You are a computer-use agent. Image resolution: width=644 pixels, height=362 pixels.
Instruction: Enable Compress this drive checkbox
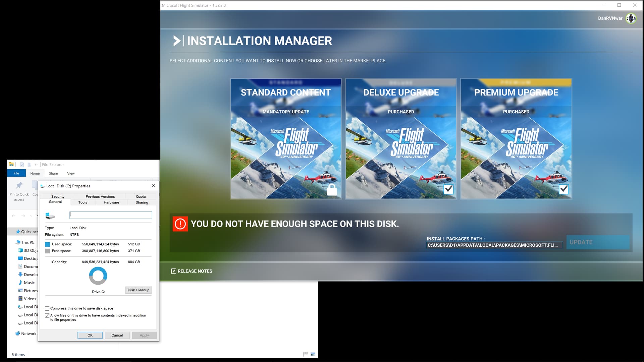pos(47,308)
